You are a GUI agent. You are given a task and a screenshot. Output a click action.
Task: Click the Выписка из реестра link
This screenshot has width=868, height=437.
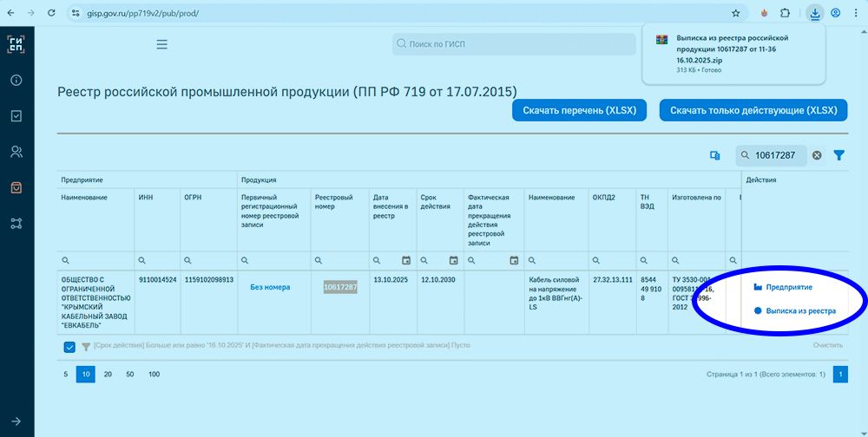coord(799,310)
